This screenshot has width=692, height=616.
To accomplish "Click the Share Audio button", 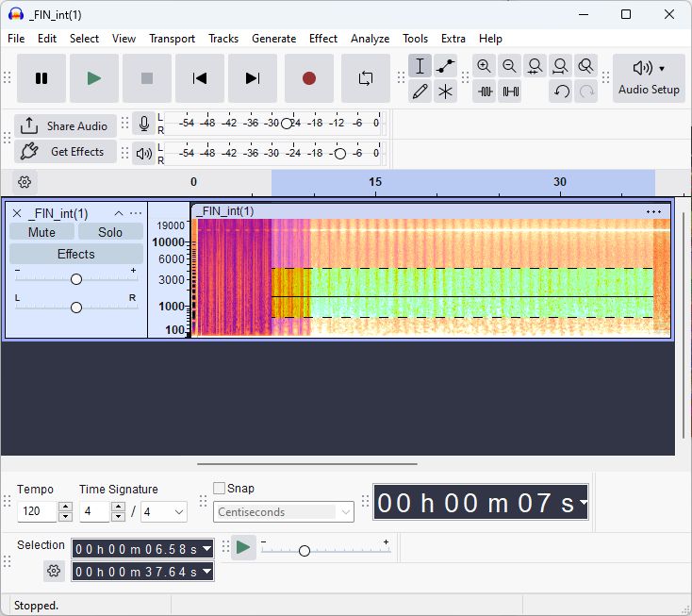I will click(66, 126).
